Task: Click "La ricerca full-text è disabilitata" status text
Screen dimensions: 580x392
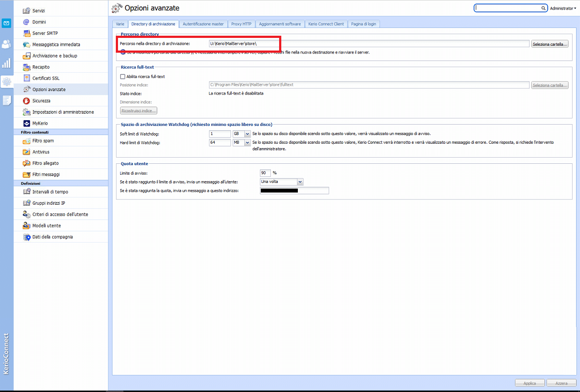Action: coord(236,93)
